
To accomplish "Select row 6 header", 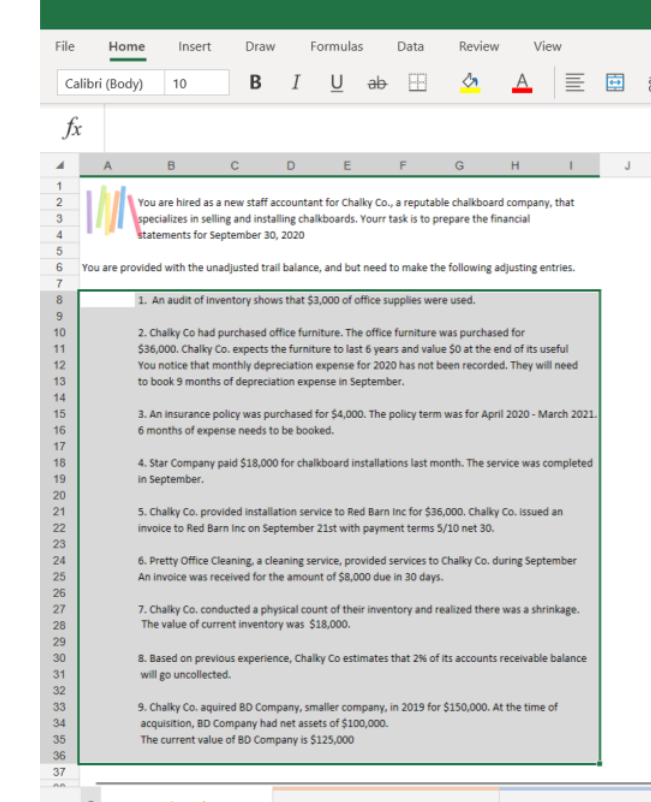I will (59, 268).
